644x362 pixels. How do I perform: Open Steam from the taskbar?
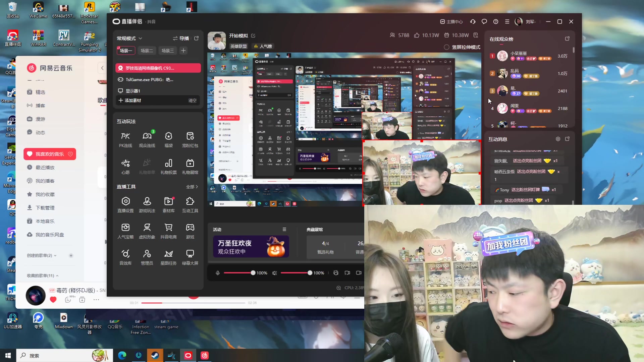tap(155, 355)
